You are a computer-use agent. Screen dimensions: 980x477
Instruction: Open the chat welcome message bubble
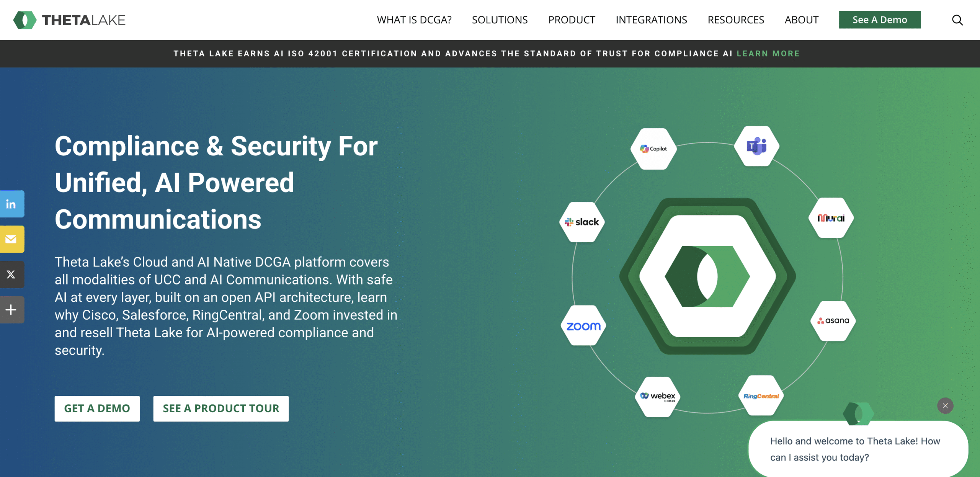point(858,449)
